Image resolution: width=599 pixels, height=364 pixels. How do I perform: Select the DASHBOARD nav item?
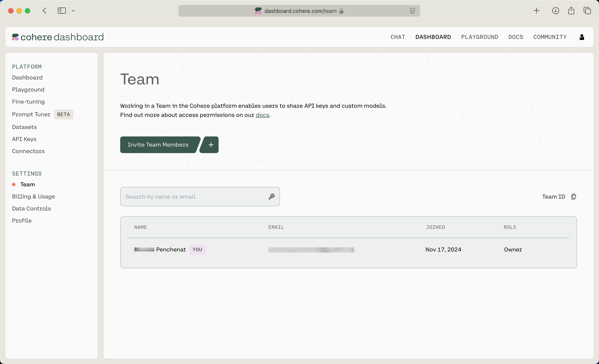tap(433, 37)
